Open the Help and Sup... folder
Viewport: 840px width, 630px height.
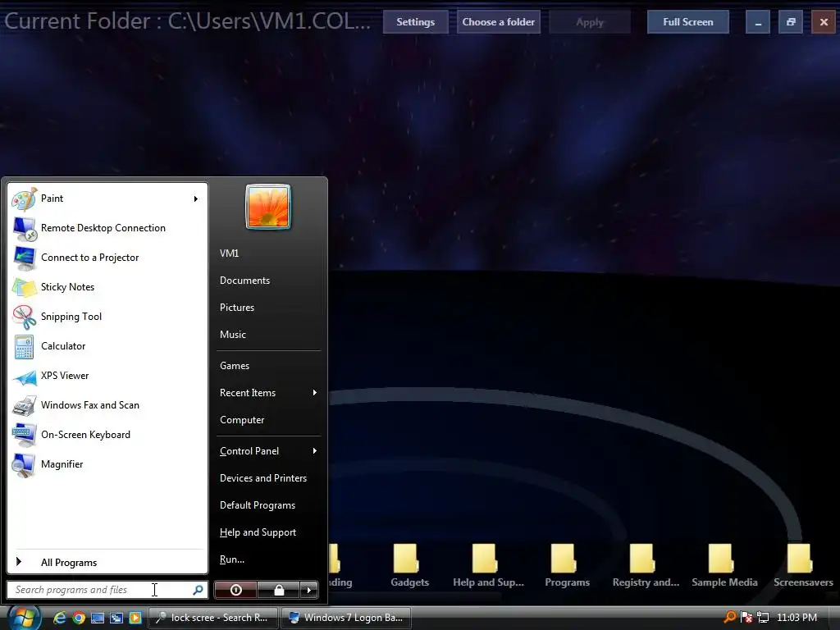click(x=488, y=566)
